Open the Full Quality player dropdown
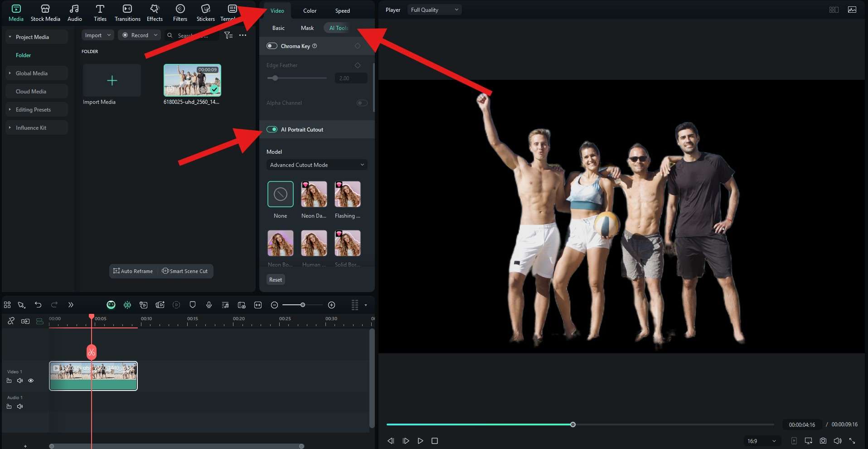Screen dimensions: 868x449 435,10
